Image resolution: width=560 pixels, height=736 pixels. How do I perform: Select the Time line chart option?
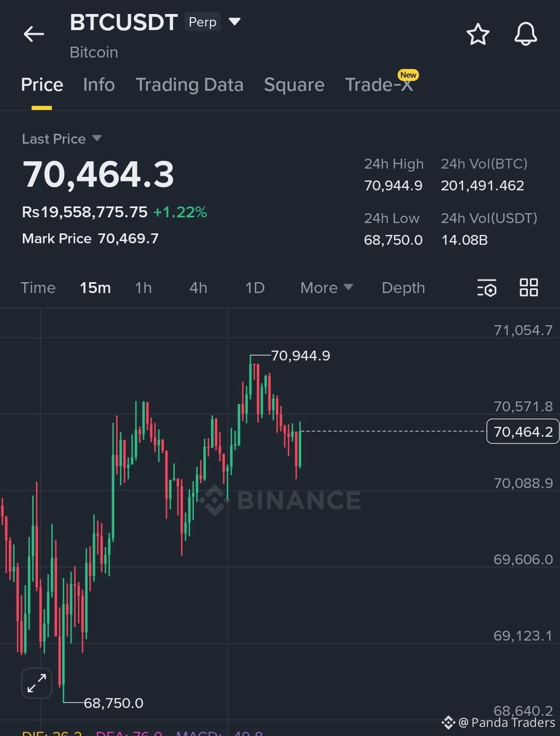pos(38,288)
